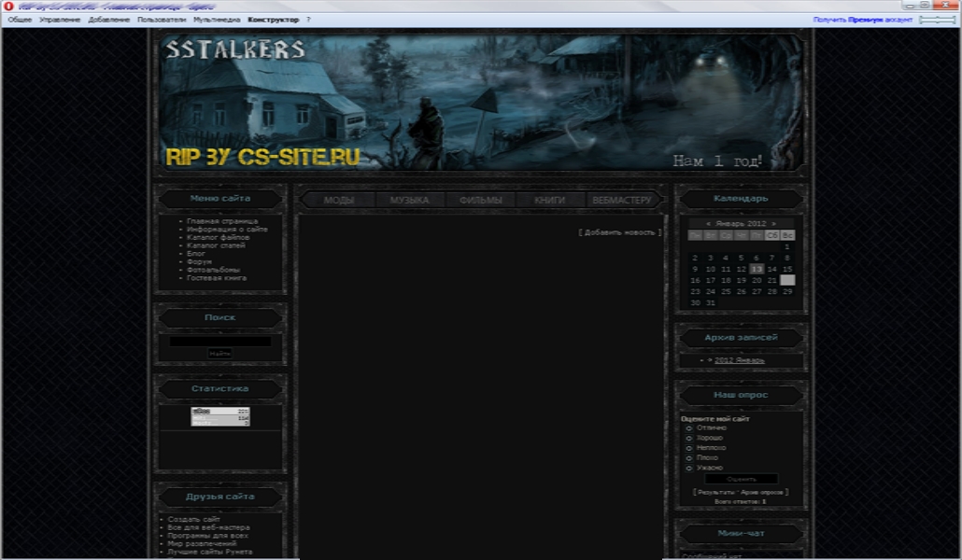Select the Отлично poll option

point(689,428)
